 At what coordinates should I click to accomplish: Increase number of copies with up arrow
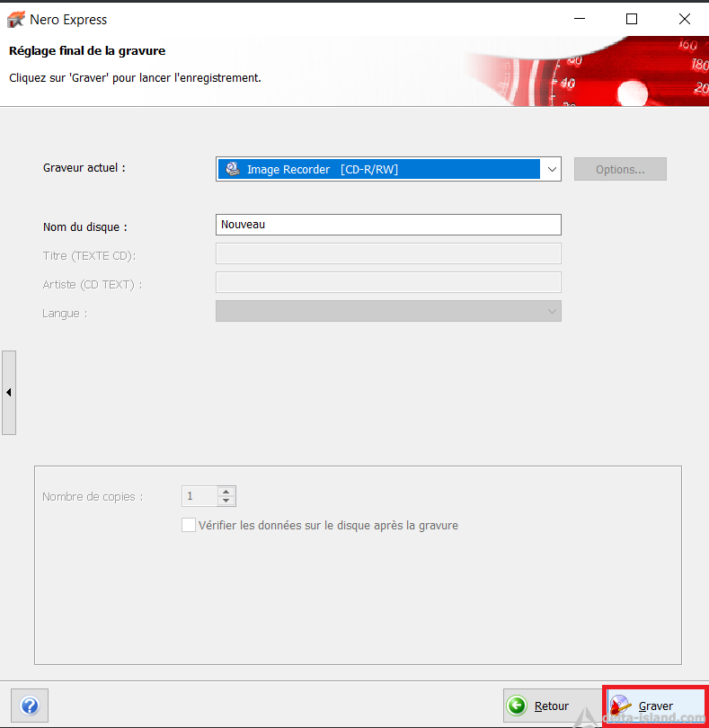[226, 492]
